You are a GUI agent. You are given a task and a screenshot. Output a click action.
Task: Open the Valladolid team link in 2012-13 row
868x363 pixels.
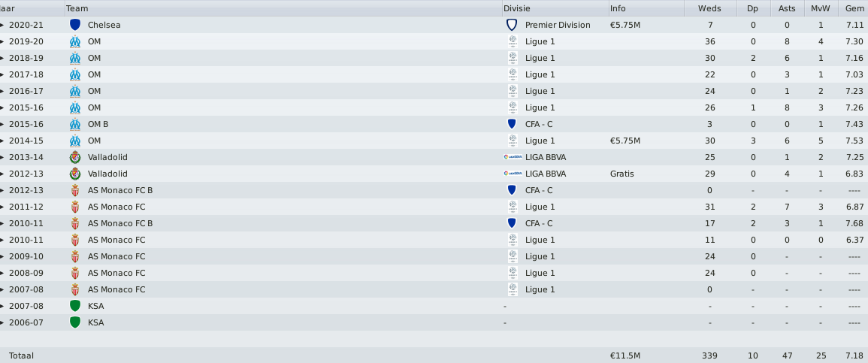(x=107, y=174)
